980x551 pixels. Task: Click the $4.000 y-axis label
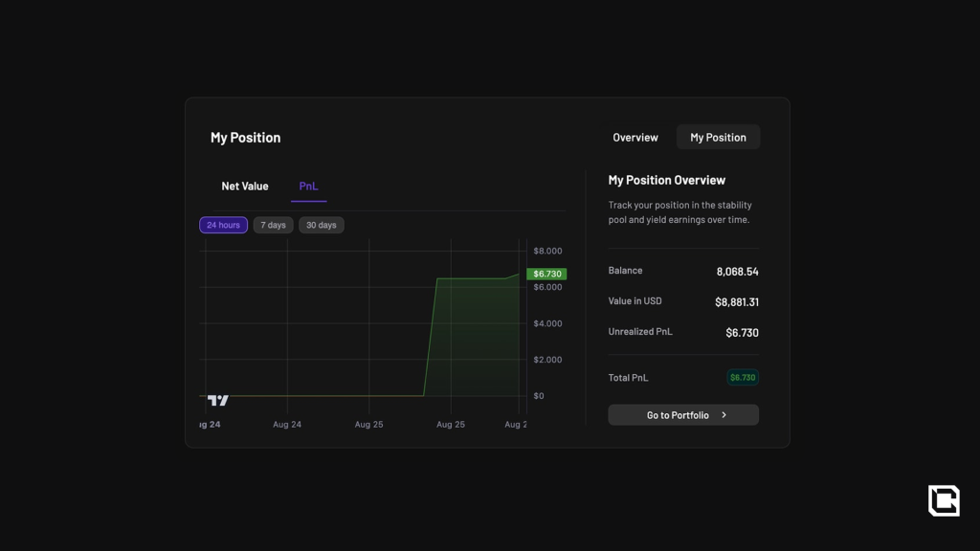(x=547, y=324)
